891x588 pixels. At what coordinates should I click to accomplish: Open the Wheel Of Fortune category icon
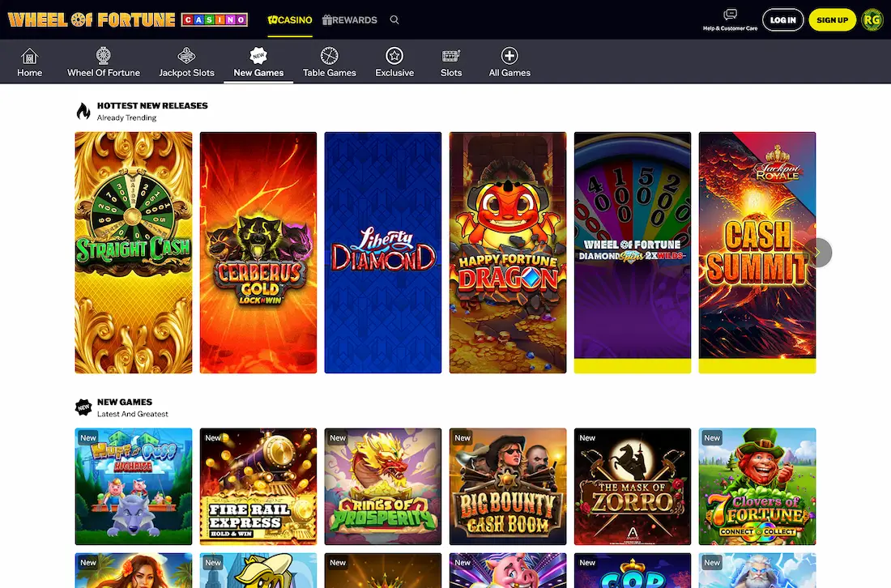(103, 57)
